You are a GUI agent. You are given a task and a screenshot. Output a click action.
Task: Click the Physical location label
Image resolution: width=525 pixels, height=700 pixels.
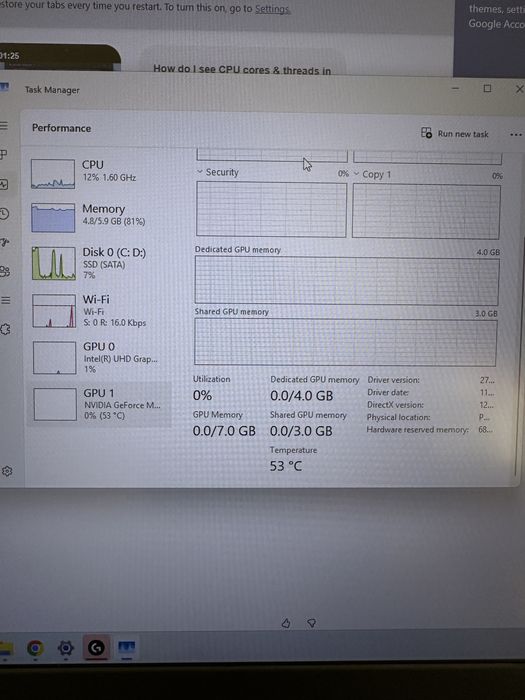(x=398, y=417)
